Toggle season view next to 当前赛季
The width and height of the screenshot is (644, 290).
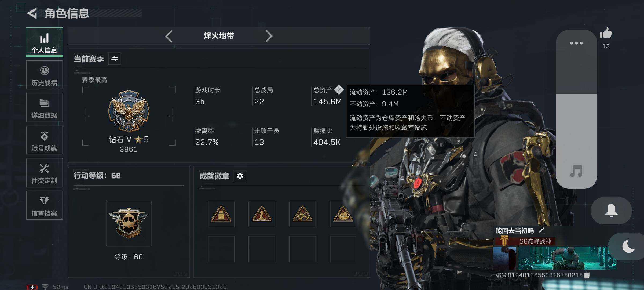click(114, 59)
